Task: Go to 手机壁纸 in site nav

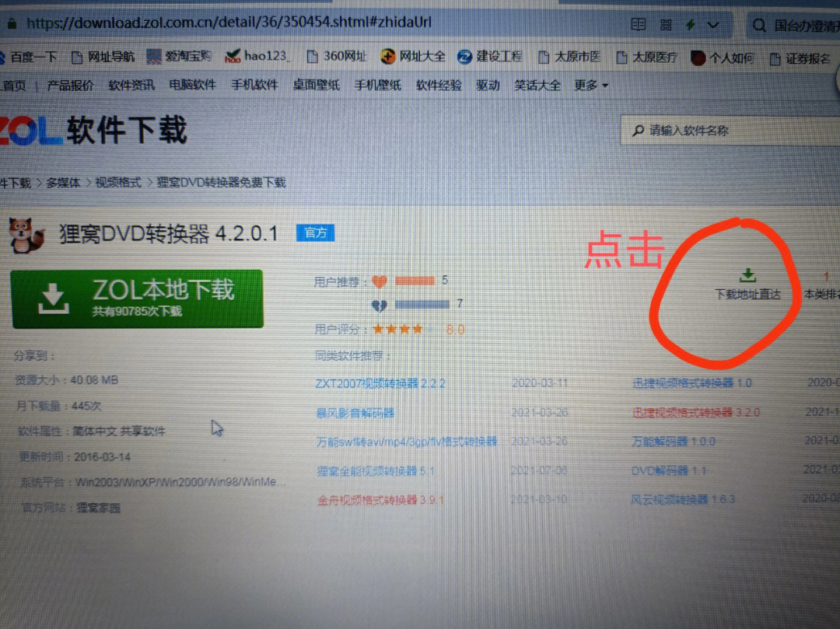Action: coord(378,85)
